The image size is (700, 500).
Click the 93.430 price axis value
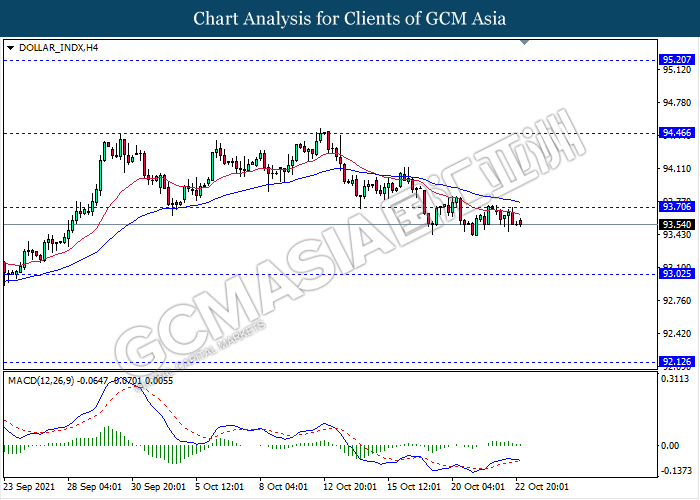[676, 235]
